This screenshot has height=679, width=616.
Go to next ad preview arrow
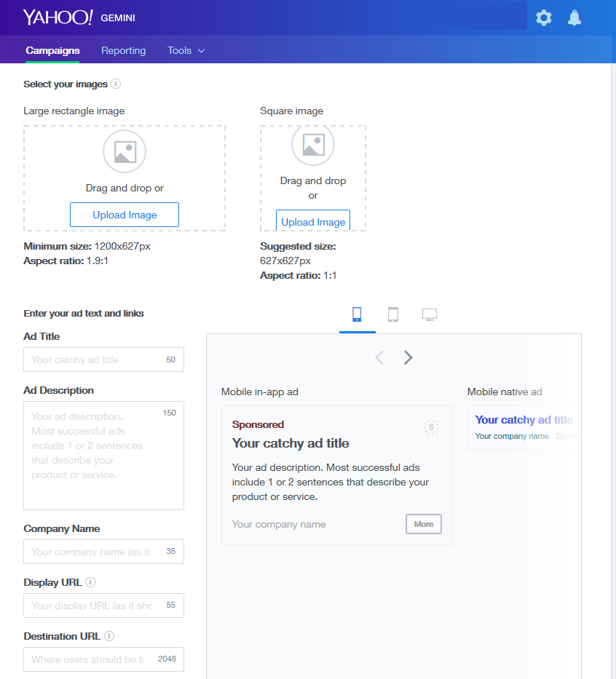tap(408, 357)
